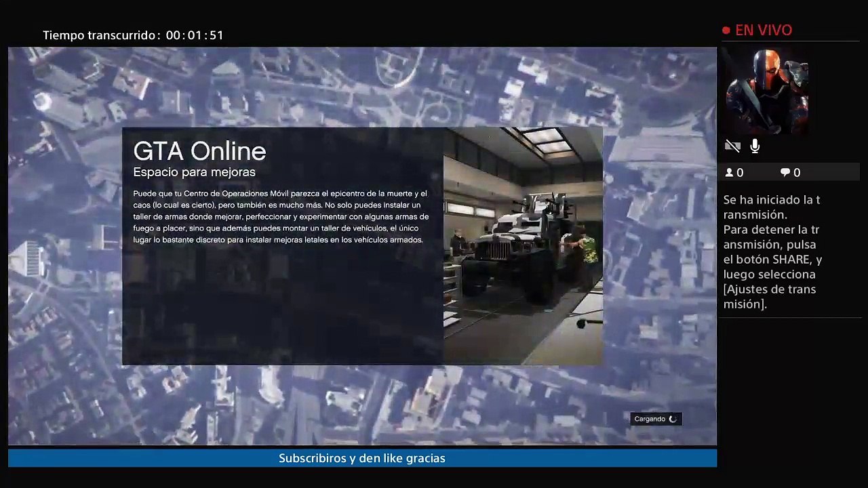Open the viewer count person icon
The width and height of the screenshot is (868, 488).
click(730, 173)
